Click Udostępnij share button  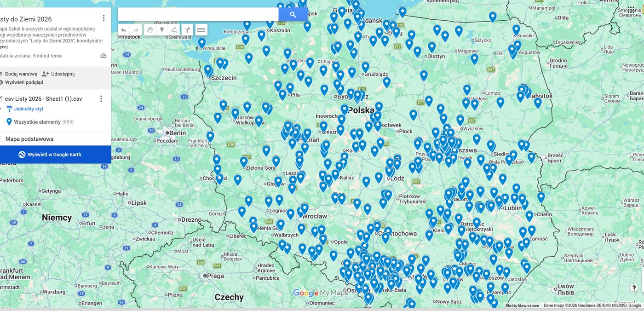pyautogui.click(x=58, y=74)
